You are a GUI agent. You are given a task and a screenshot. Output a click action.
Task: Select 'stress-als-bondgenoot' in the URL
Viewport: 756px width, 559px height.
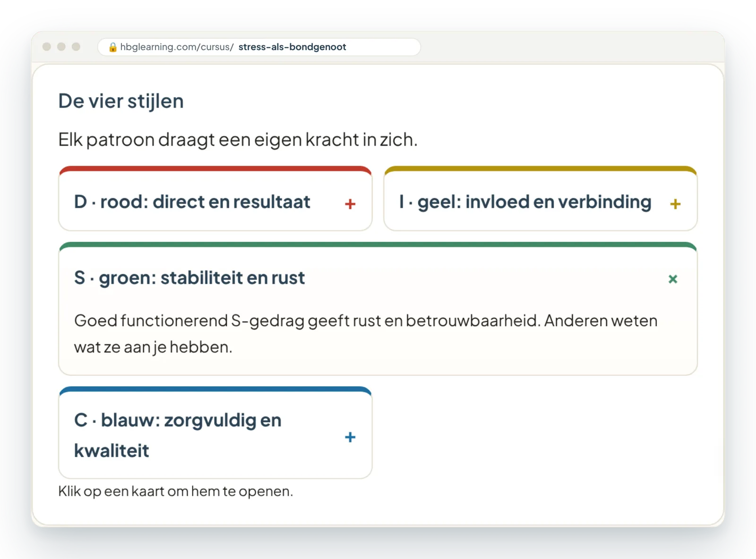[x=292, y=47]
